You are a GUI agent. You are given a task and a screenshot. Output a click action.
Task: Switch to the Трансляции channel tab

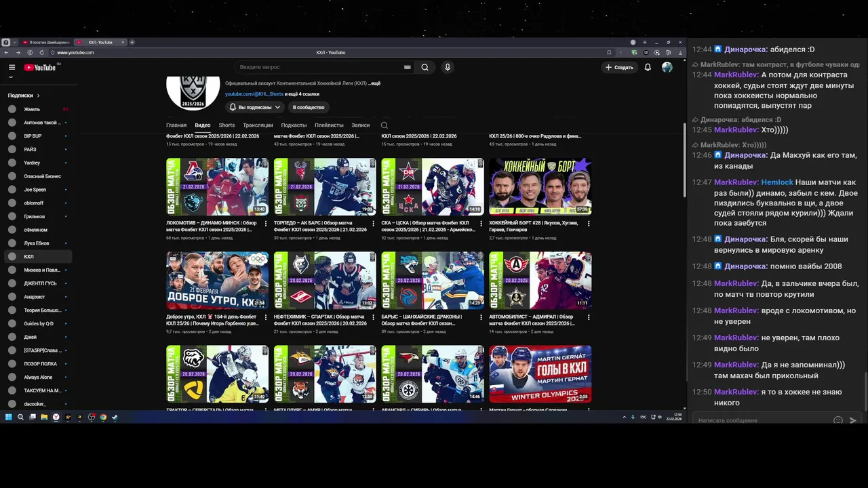pyautogui.click(x=258, y=125)
